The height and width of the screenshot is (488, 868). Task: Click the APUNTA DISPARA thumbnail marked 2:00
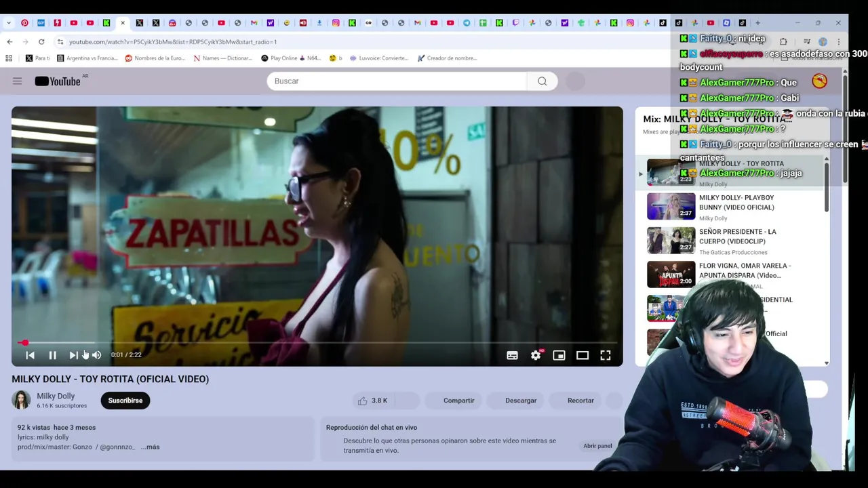pos(671,274)
